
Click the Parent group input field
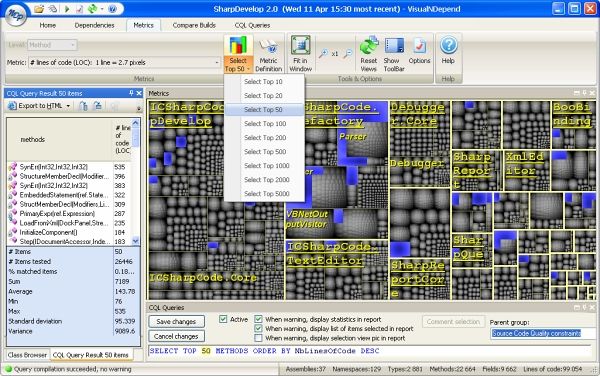[x=543, y=334]
